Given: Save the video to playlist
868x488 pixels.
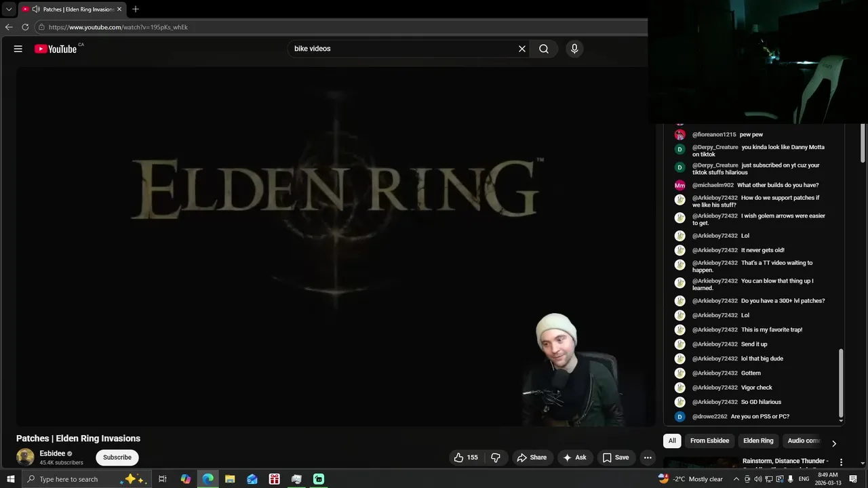Looking at the screenshot, I should [616, 457].
